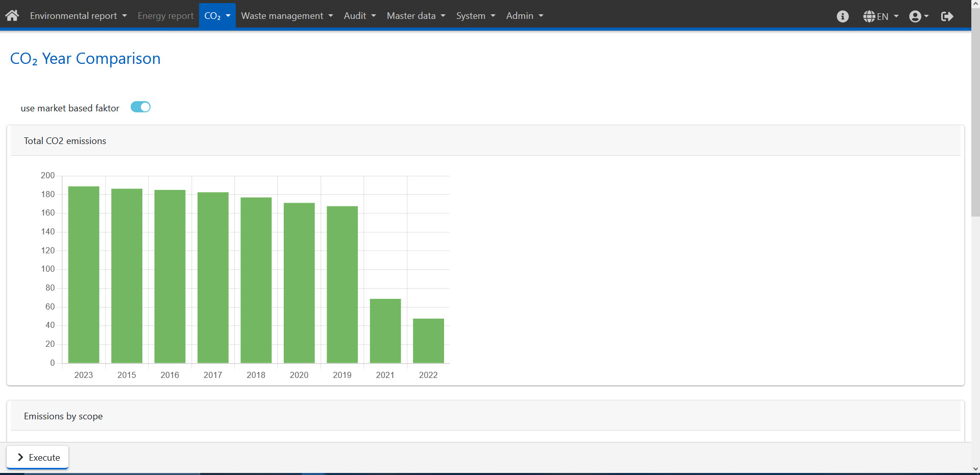Open the user account icon
This screenshot has width=980, height=475.
click(x=915, y=16)
